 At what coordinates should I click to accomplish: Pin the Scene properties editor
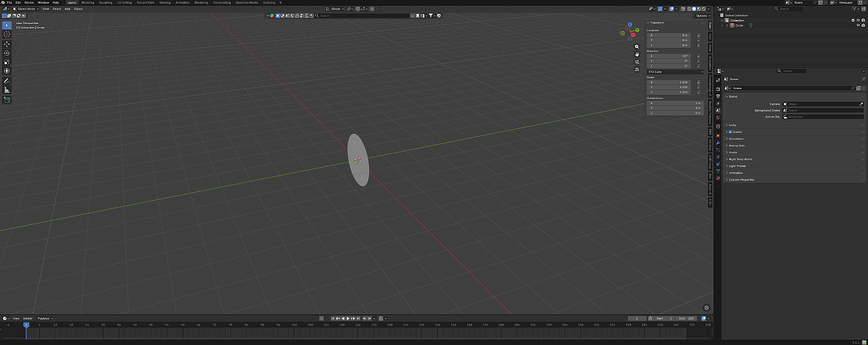click(863, 79)
